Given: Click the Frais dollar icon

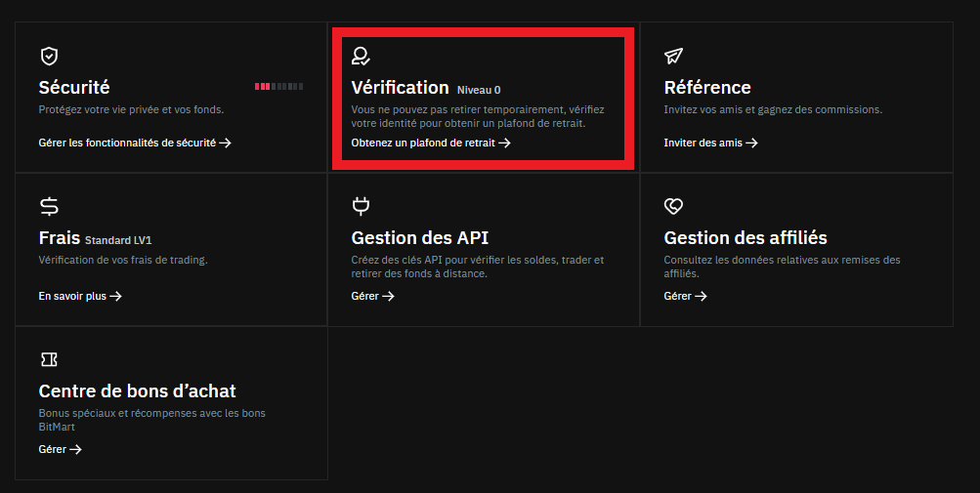Looking at the screenshot, I should click(x=49, y=206).
